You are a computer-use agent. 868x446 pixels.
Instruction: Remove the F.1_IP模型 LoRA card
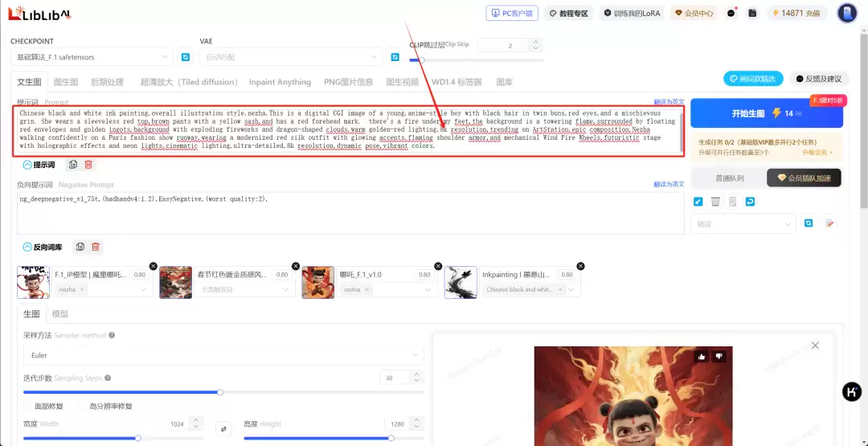154,266
